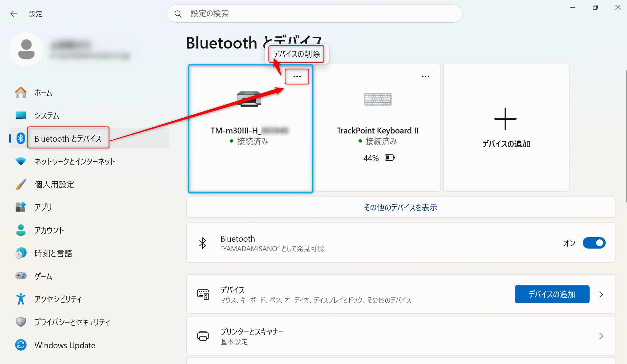Image resolution: width=627 pixels, height=364 pixels.
Task: Click the blue デバイスの追加 button
Action: click(x=552, y=294)
